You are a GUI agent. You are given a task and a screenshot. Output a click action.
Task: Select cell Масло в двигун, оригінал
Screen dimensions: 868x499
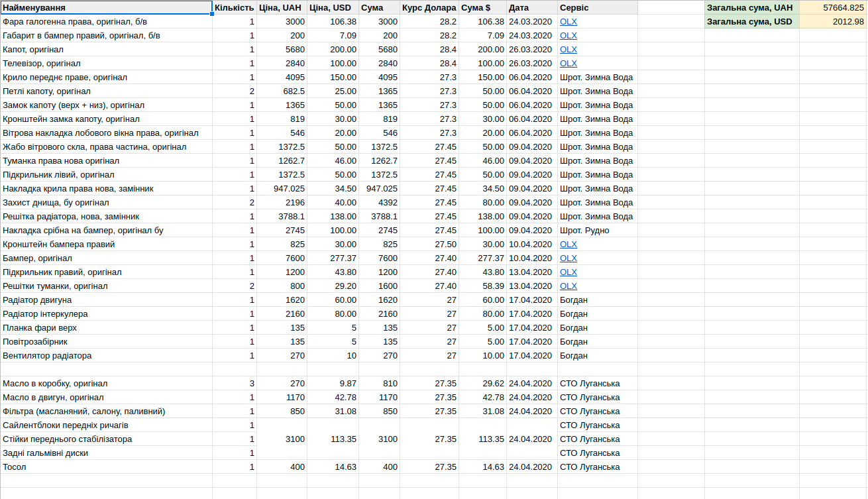click(x=106, y=397)
